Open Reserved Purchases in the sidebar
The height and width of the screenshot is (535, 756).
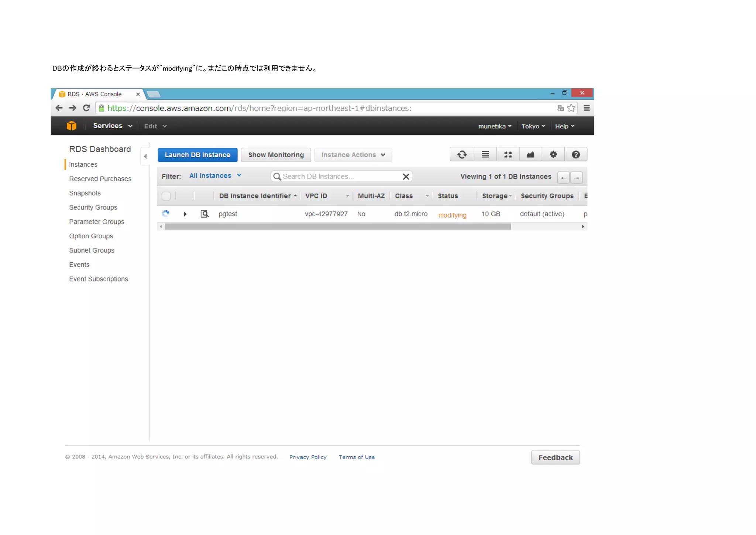(100, 179)
